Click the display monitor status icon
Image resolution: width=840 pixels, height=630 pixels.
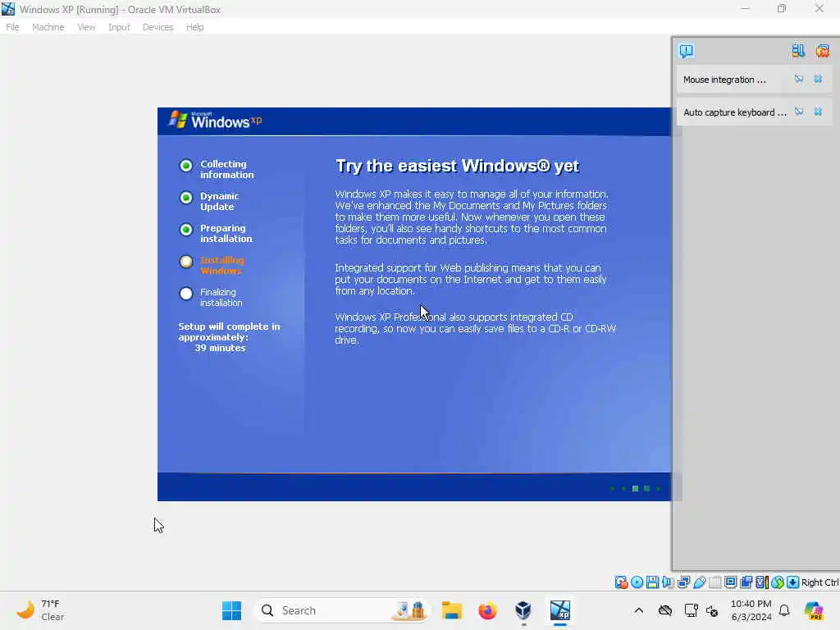[730, 582]
